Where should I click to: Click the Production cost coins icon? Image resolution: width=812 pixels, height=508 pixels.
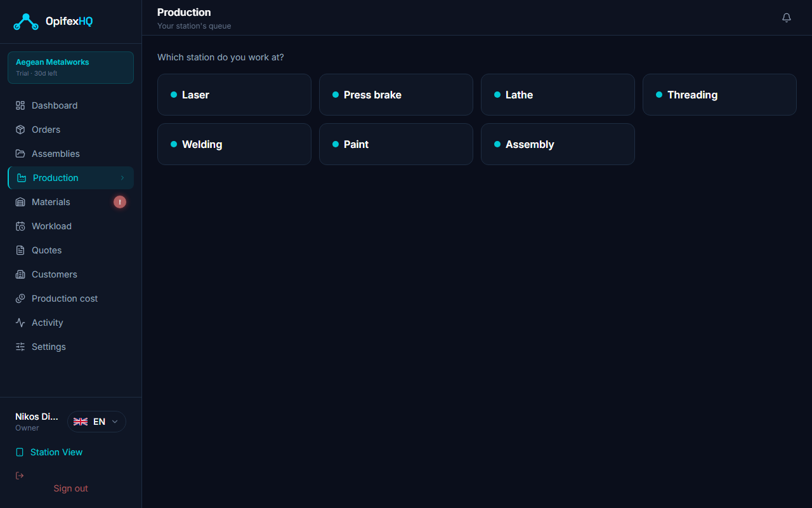click(x=20, y=298)
